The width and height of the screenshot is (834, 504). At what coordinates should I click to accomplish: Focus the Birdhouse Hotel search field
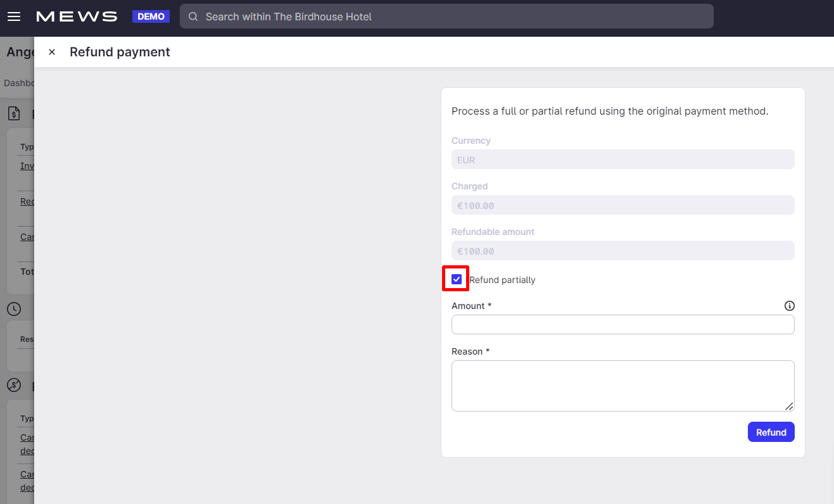click(x=446, y=16)
